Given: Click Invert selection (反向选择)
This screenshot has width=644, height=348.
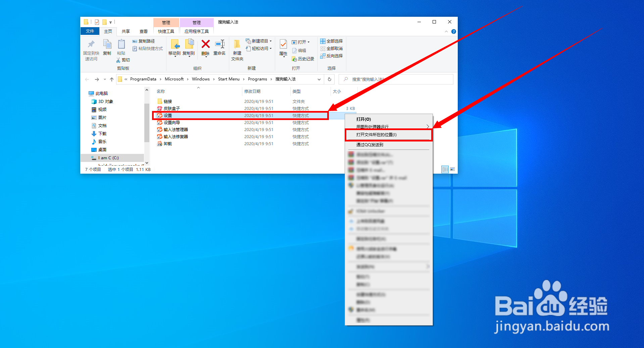Looking at the screenshot, I should [331, 56].
